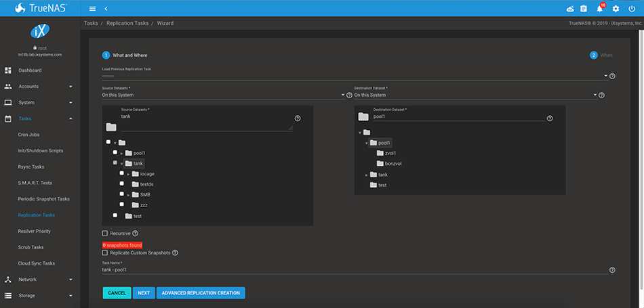
Task: Click the collapse arrow next to hamburger menu
Action: [x=106, y=9]
